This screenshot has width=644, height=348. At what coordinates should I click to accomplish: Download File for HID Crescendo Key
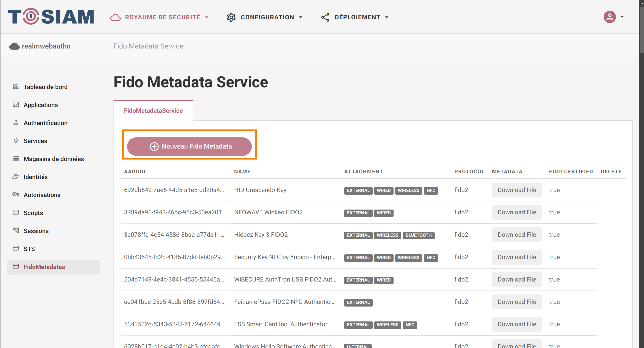tap(517, 190)
